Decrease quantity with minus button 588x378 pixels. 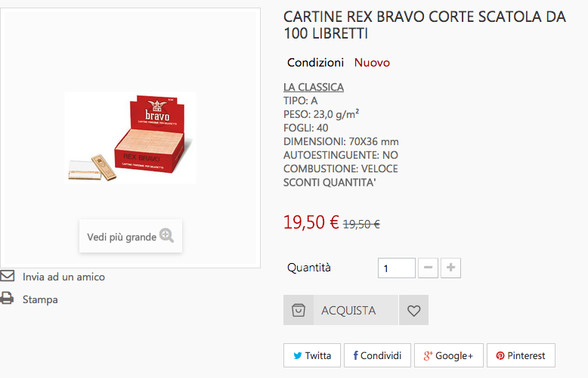pyautogui.click(x=428, y=268)
